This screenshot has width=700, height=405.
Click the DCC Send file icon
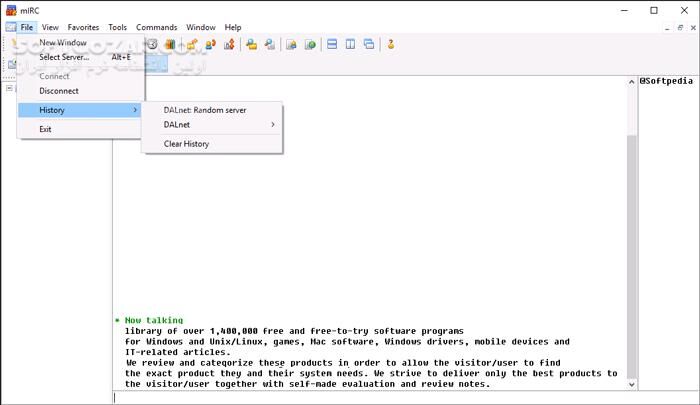[192, 44]
